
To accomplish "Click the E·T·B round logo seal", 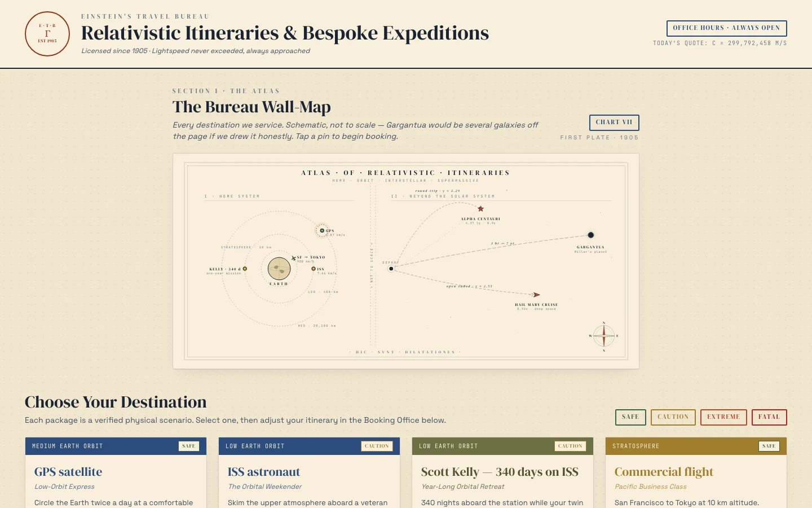I will pyautogui.click(x=47, y=34).
